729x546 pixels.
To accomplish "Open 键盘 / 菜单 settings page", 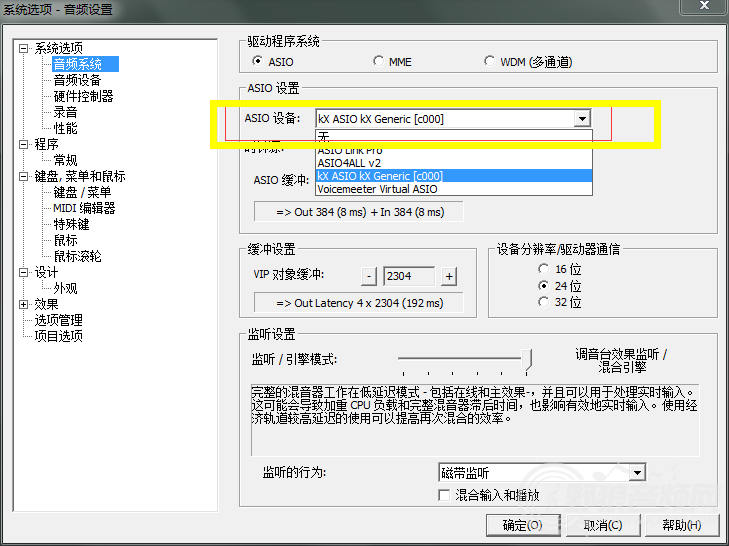I will pos(82,192).
